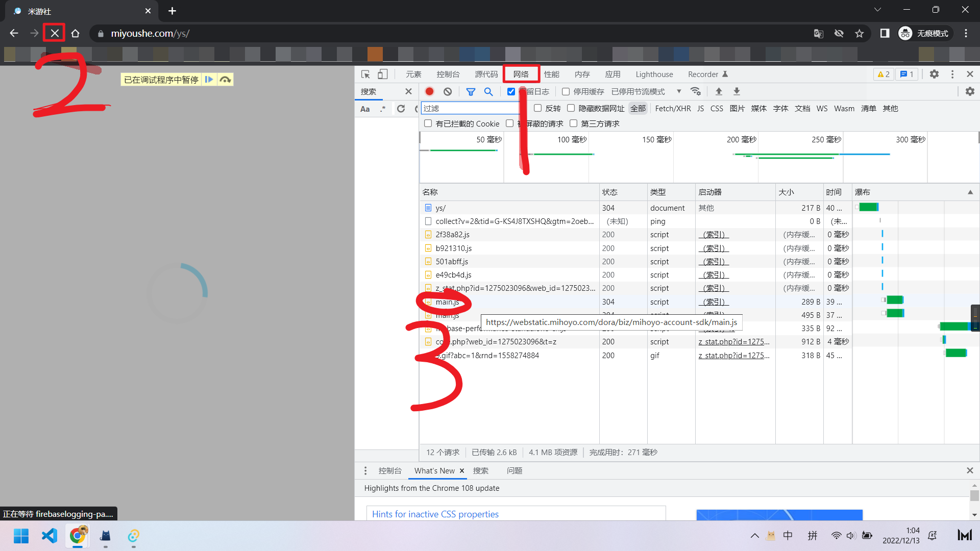980x551 pixels.
Task: Close the search side panel
Action: (x=408, y=91)
